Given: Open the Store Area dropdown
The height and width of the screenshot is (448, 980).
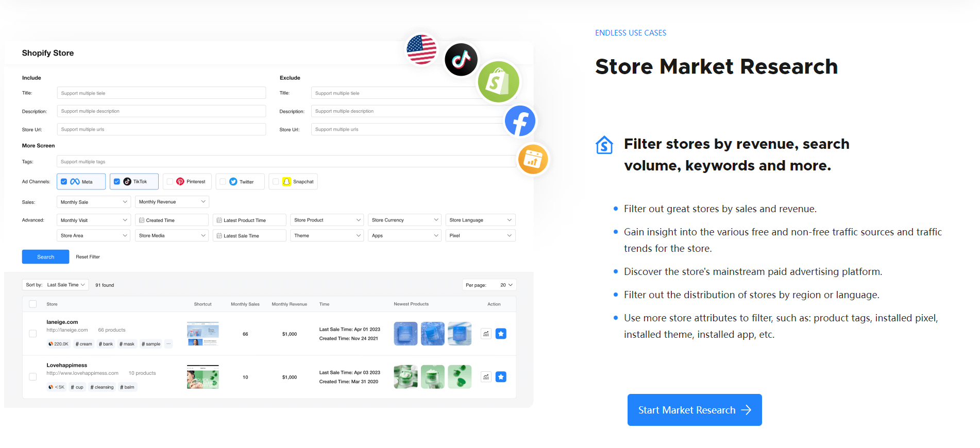Looking at the screenshot, I should click(94, 236).
